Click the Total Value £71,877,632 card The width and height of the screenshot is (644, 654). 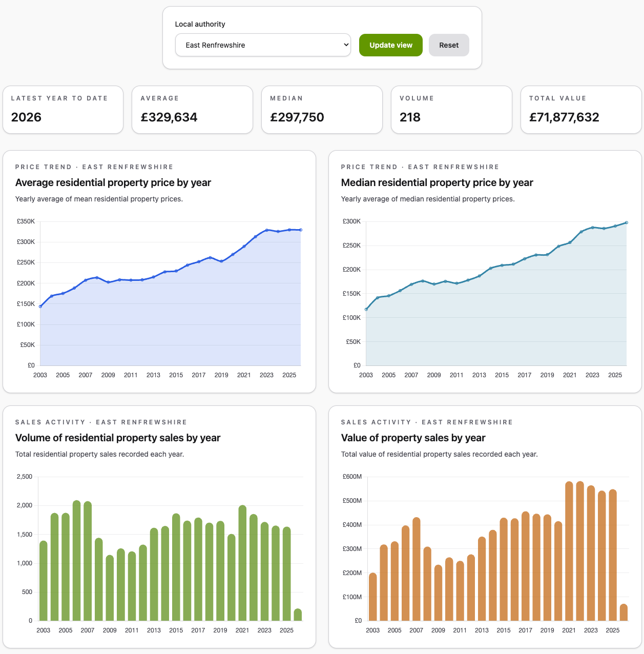tap(581, 110)
